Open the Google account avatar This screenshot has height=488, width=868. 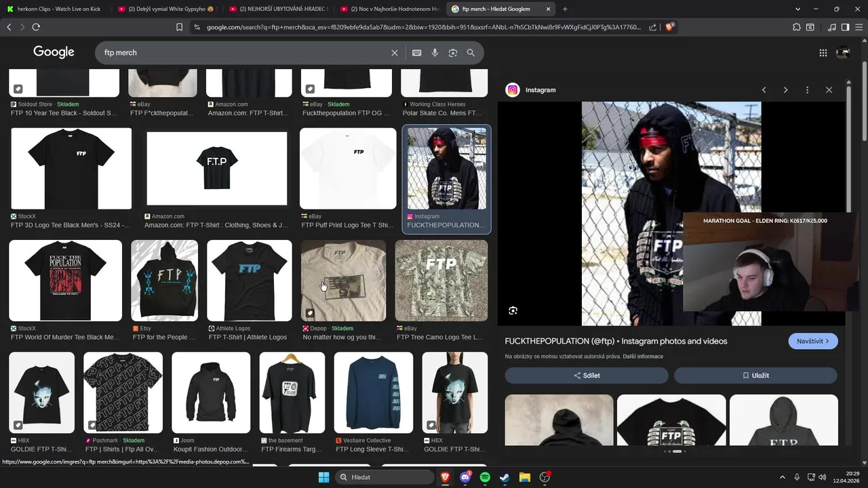point(843,53)
